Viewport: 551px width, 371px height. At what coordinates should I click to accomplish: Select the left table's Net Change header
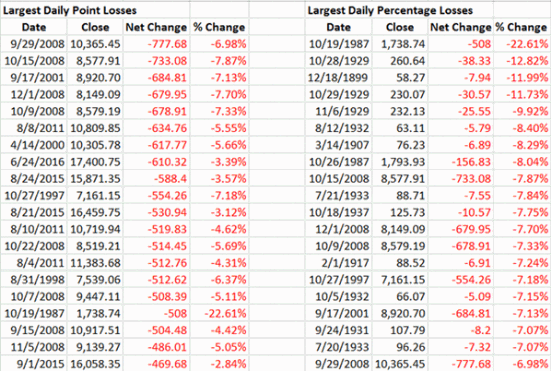[156, 27]
